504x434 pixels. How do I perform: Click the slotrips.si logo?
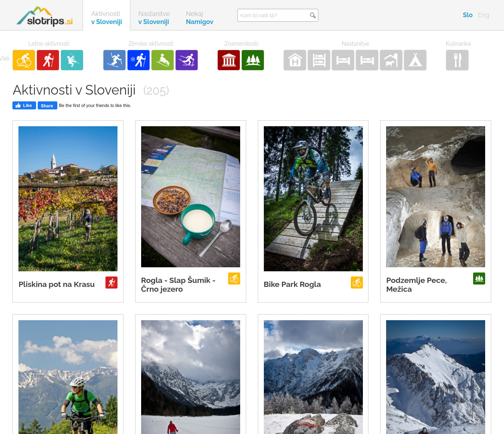click(x=45, y=17)
